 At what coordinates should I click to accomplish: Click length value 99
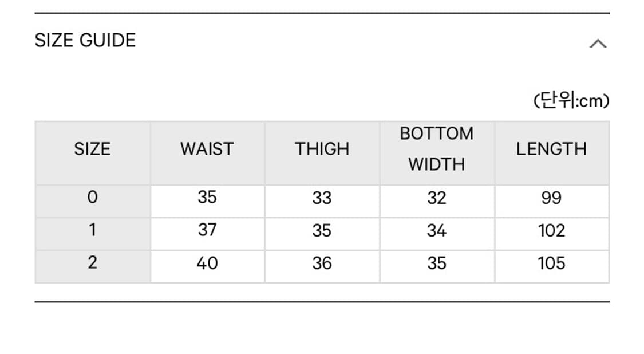pyautogui.click(x=551, y=198)
